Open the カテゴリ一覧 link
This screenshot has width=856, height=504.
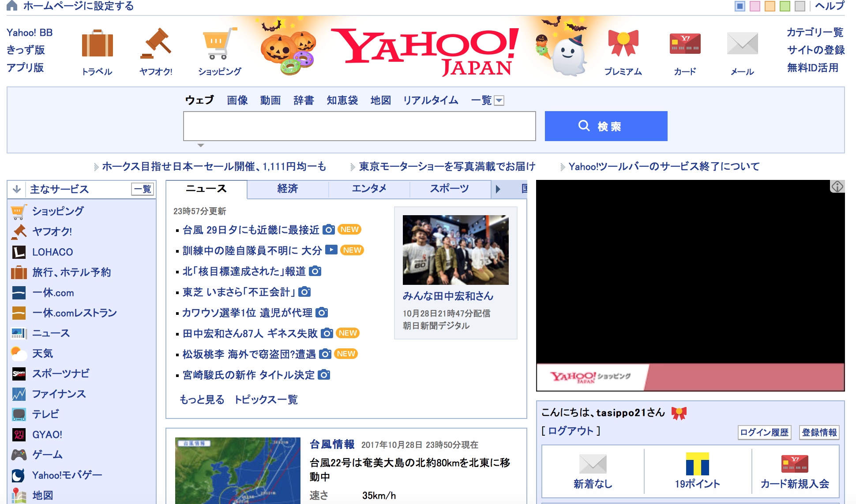click(815, 32)
